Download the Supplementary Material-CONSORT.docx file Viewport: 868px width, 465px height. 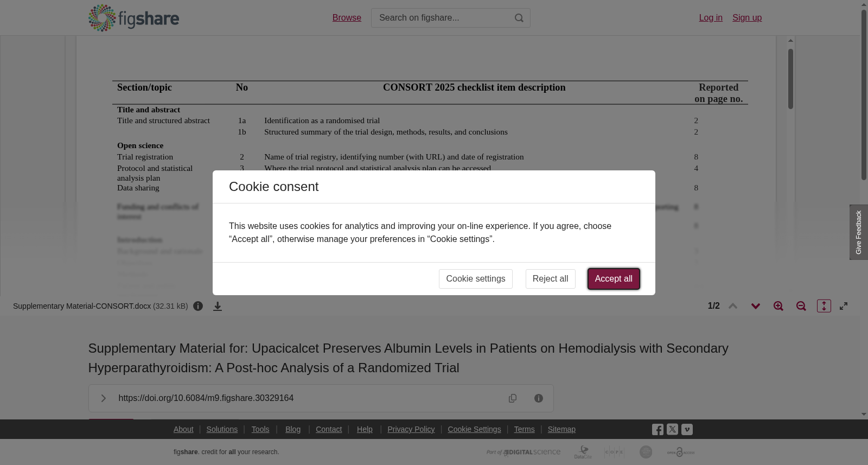coord(218,306)
